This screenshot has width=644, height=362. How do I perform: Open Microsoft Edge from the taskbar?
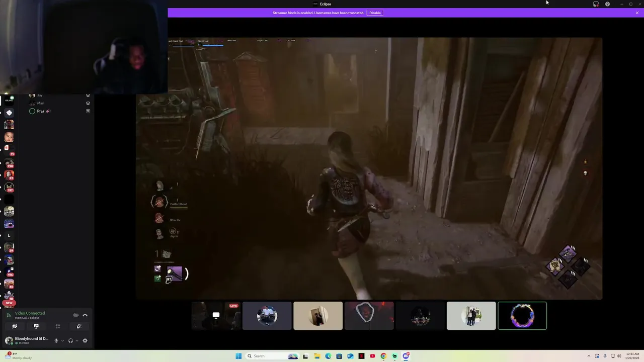tap(328, 356)
